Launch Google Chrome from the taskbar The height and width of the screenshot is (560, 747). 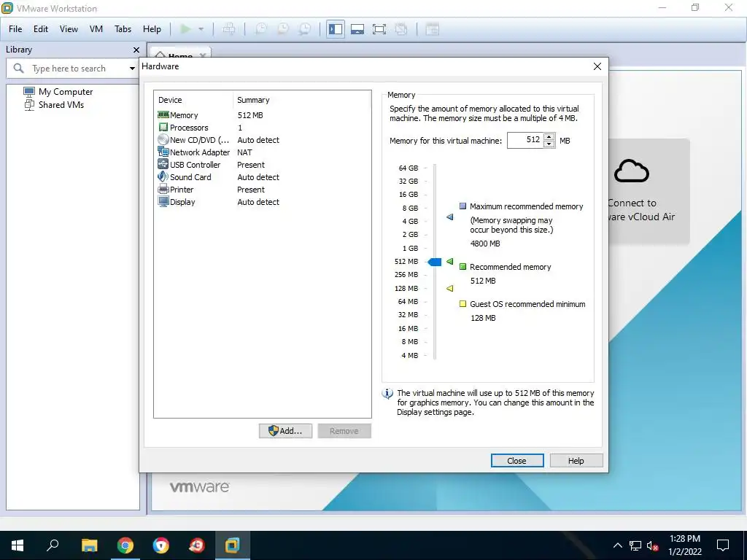click(x=125, y=545)
